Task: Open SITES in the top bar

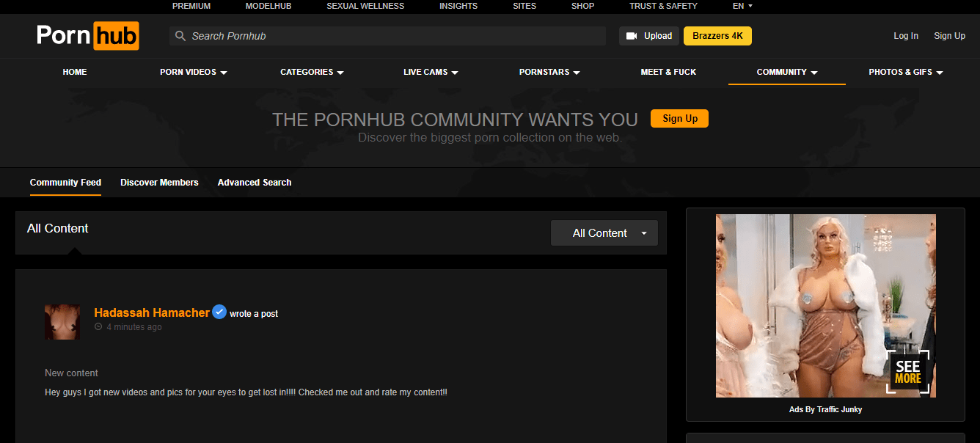Action: pos(524,6)
